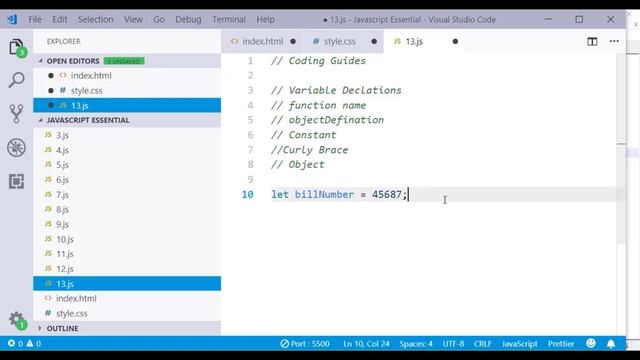Open the Source Control view icon
Viewport: 640px width, 360px height.
[16, 113]
